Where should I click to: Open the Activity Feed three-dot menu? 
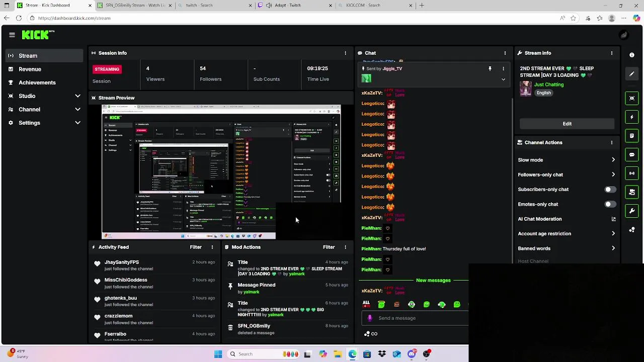pos(212,247)
